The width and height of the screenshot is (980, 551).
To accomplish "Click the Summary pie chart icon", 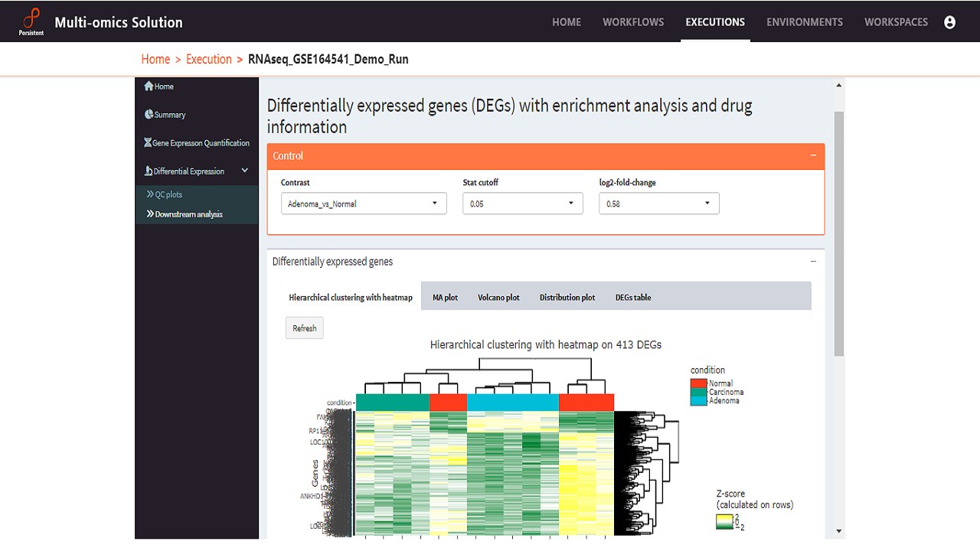I will (x=149, y=115).
